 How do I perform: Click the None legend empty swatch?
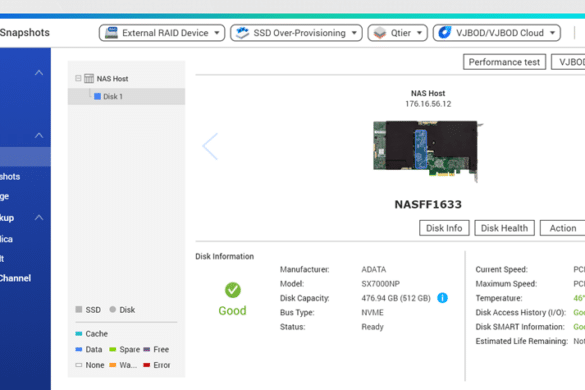[x=79, y=365]
